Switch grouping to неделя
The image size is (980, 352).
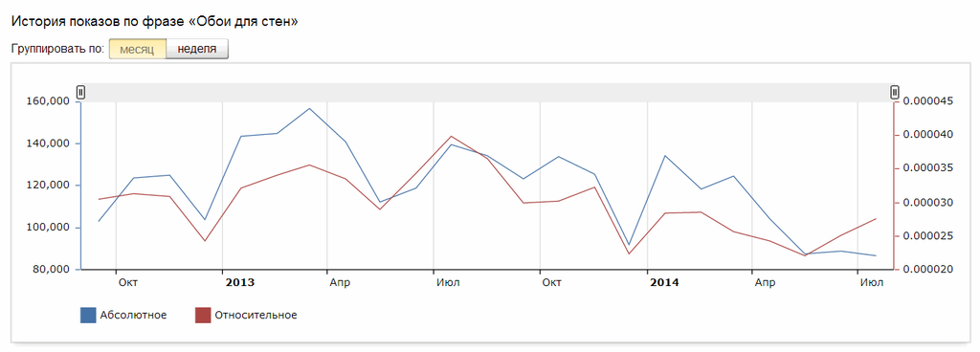tap(197, 50)
